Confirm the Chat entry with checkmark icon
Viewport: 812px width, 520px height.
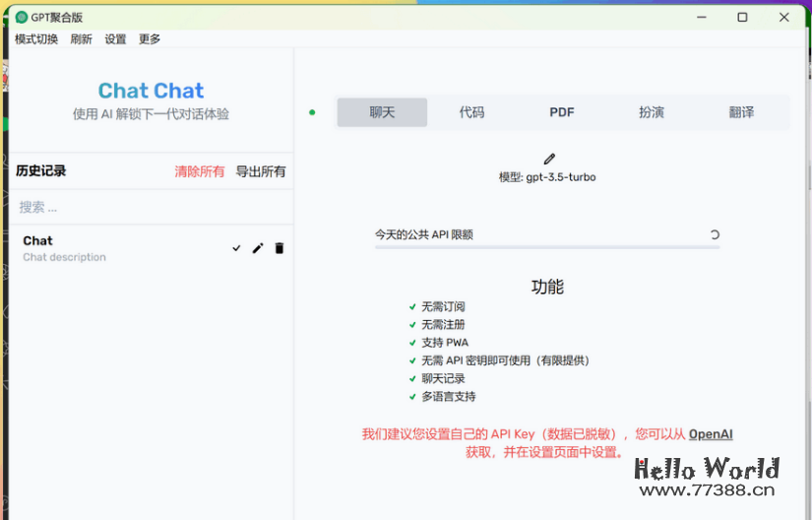click(x=236, y=248)
